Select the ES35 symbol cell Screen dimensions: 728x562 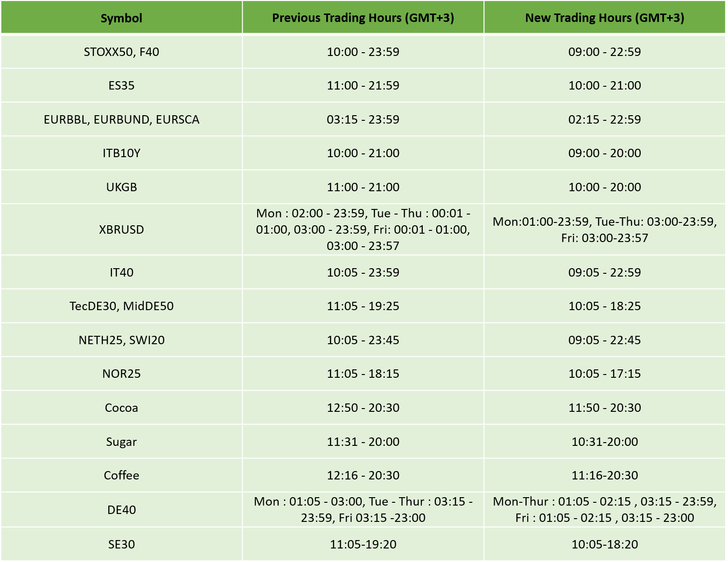[121, 85]
